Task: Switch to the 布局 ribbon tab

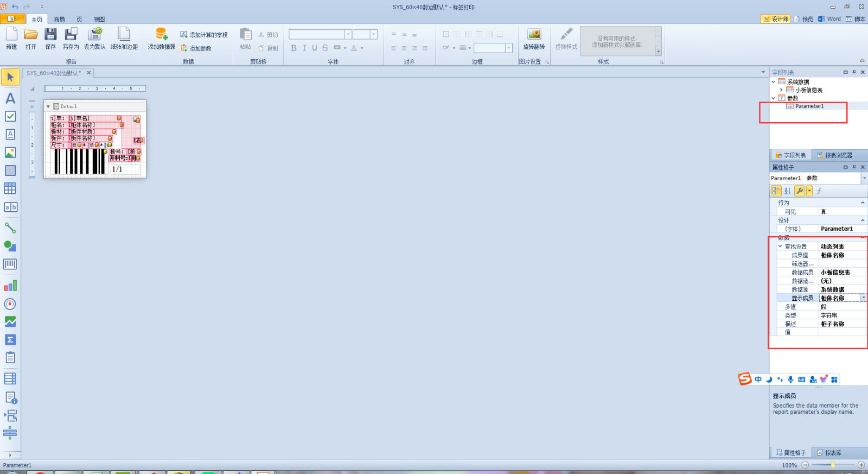Action: pos(59,20)
